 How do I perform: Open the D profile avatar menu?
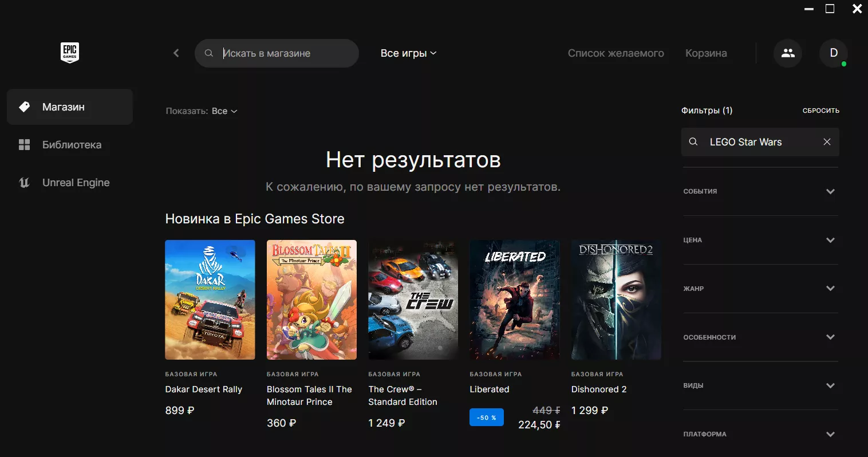pos(834,53)
